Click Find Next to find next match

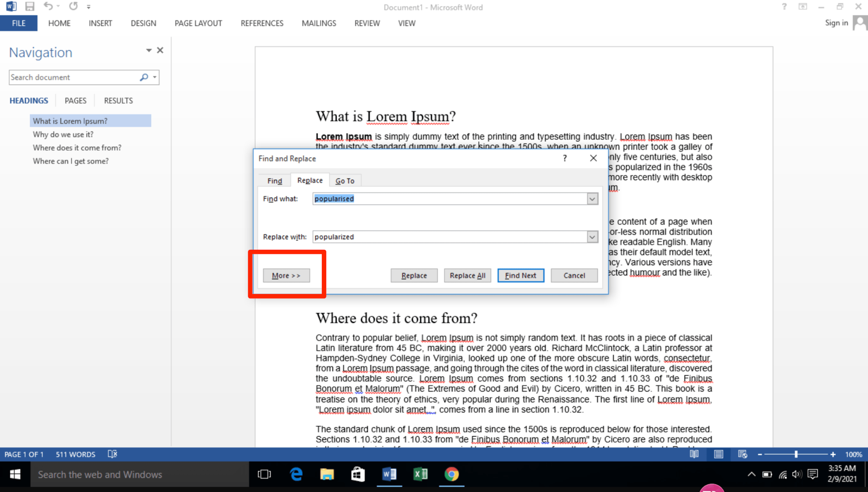(x=521, y=275)
